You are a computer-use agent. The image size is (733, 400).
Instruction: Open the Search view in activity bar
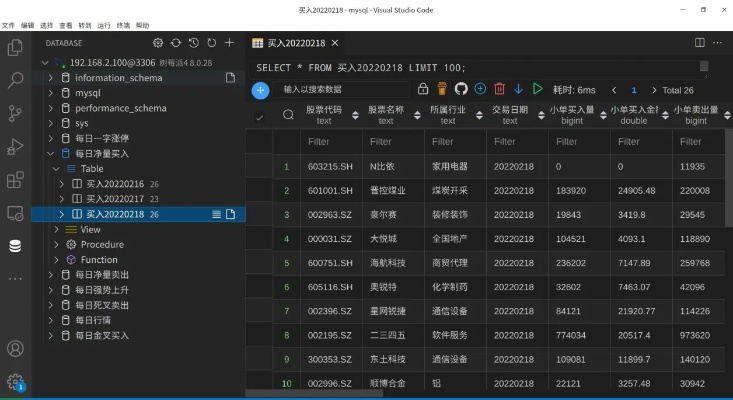(15, 80)
